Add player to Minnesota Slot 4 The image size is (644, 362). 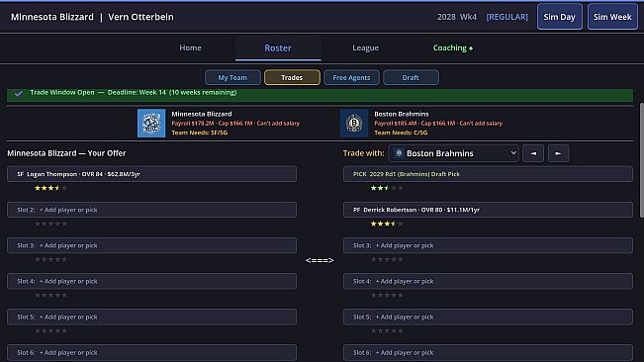pos(151,281)
